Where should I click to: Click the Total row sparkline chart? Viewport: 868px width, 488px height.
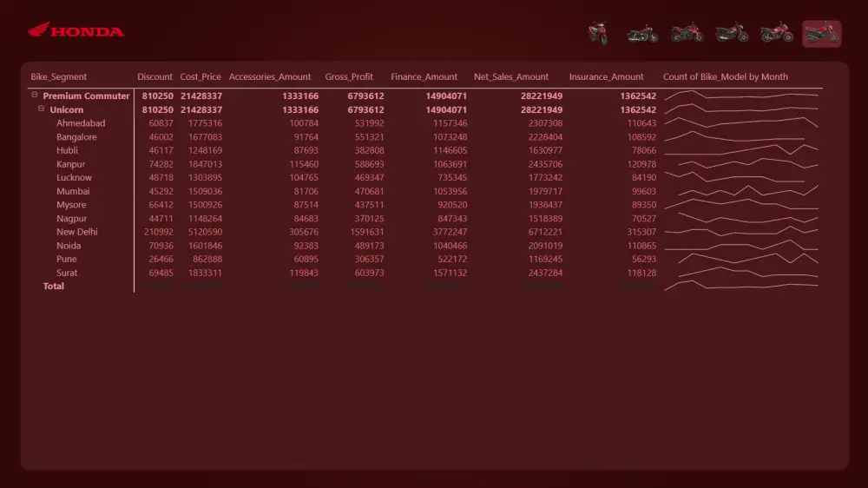click(x=741, y=286)
